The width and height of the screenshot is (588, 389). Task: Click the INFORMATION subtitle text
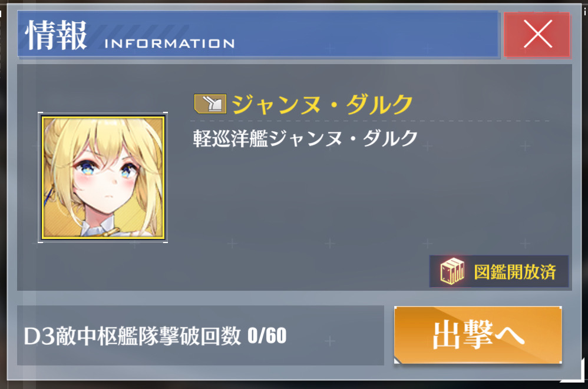170,44
